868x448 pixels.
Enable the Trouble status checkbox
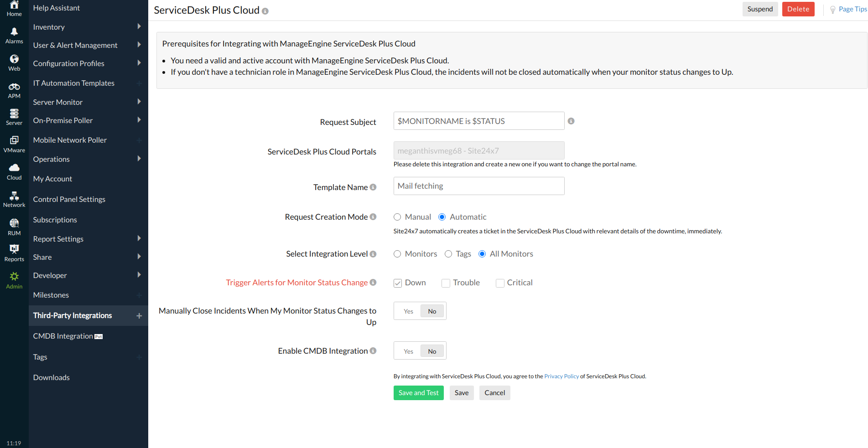446,283
